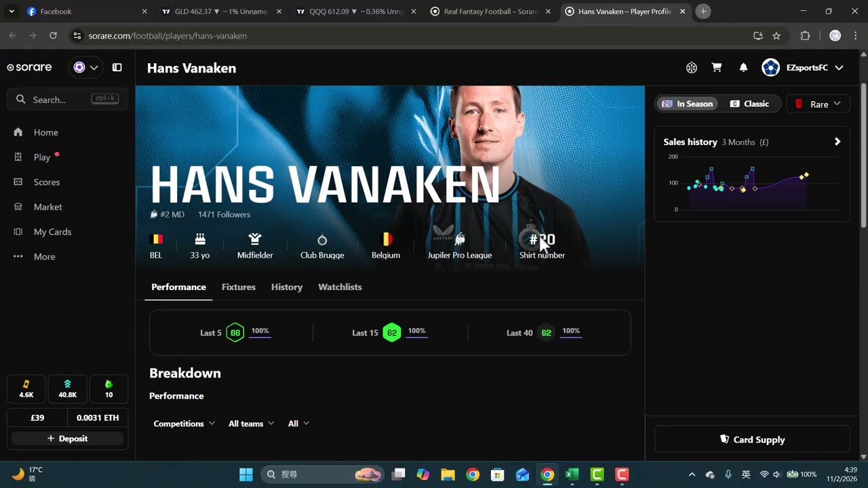The height and width of the screenshot is (488, 868).
Task: Switch to Watchlists tab
Action: [x=340, y=287]
